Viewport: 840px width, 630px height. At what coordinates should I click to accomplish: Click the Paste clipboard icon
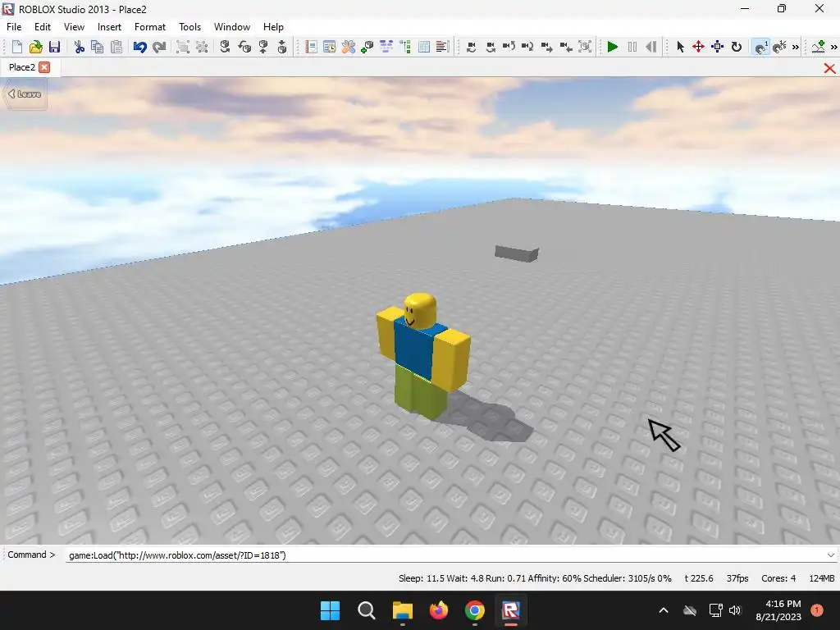pos(116,47)
